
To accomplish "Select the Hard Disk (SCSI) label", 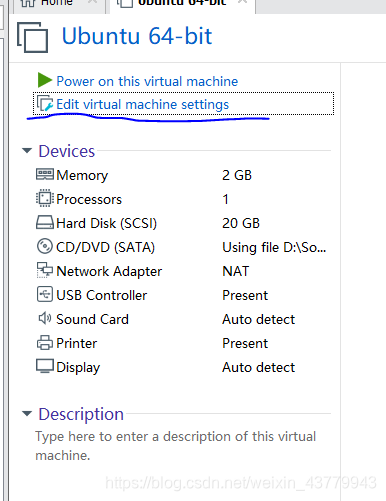I will click(x=107, y=223).
